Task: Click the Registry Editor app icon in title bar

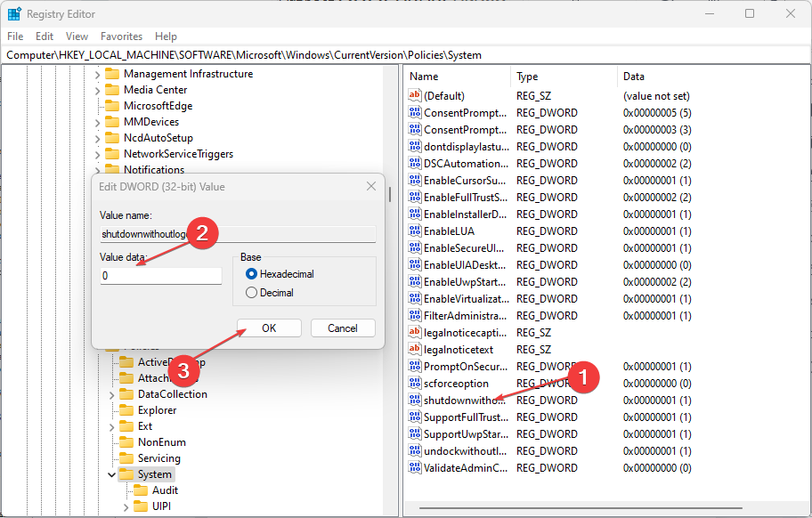Action: point(14,14)
